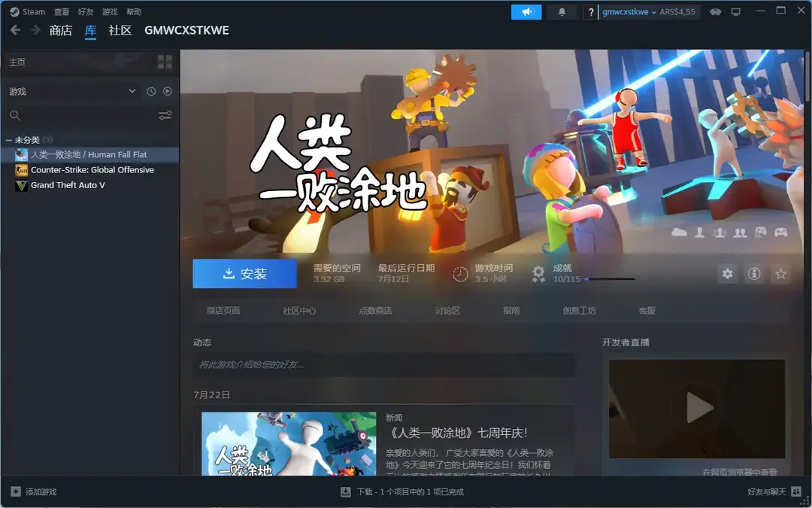Open the 游戏 menu in menu bar
812x508 pixels.
click(109, 12)
